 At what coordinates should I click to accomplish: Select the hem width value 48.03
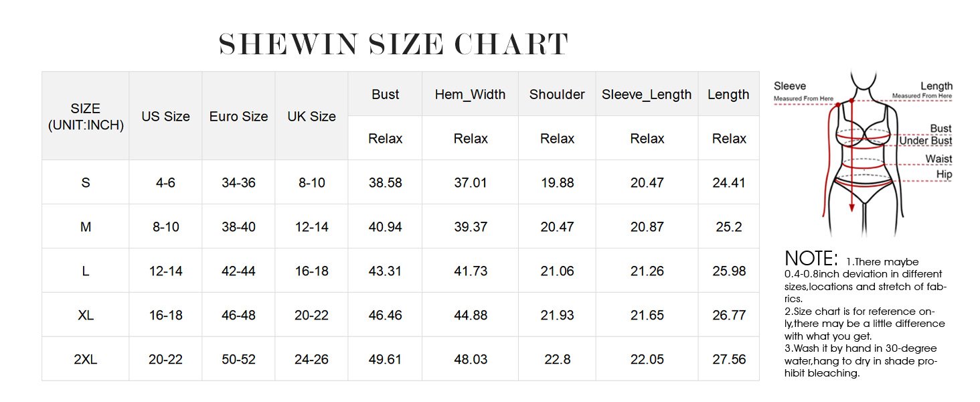pos(470,359)
